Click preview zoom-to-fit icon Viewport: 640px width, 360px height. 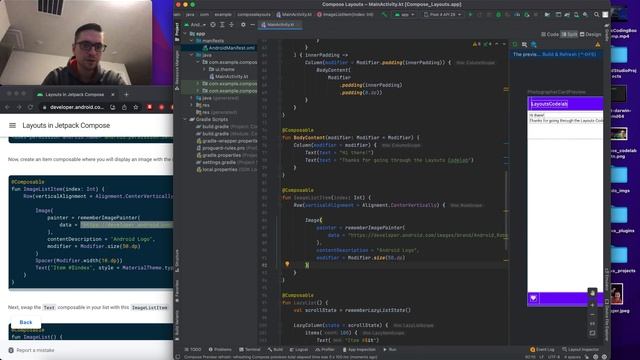[592, 333]
